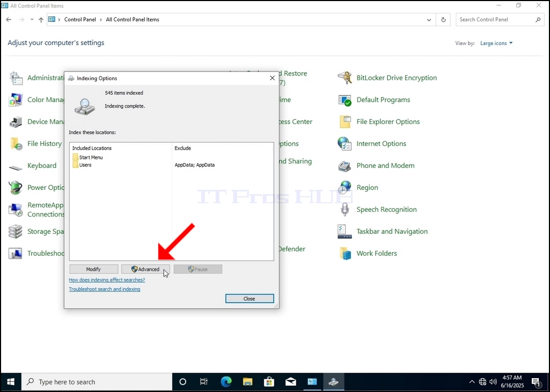Open Microsoft Store from taskbar

[269, 382]
